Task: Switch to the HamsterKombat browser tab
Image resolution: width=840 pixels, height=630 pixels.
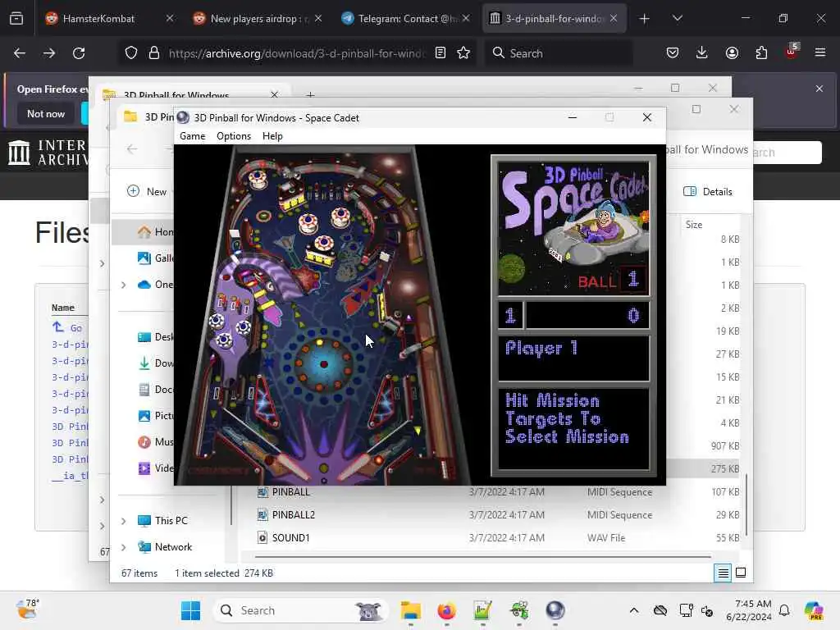Action: [x=109, y=18]
